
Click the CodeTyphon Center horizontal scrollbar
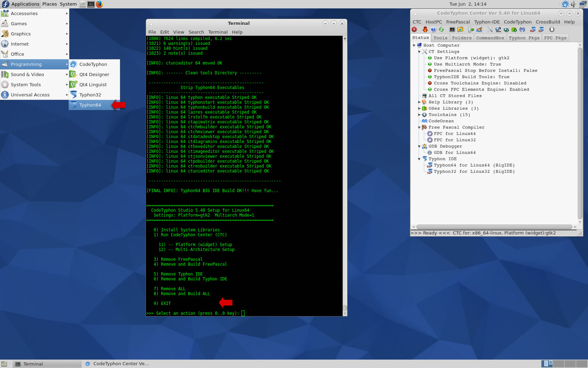494,227
